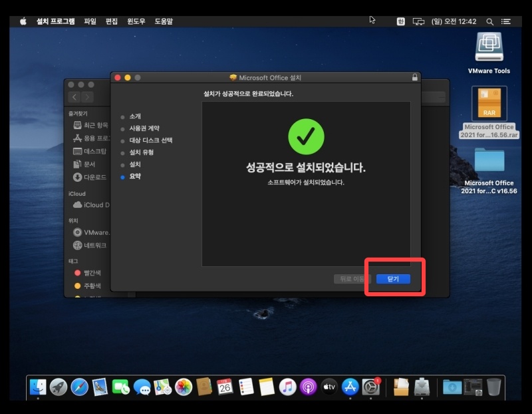Click 사용권 계약 step in installer sidebar
Screen dimensions: 532x414
coord(144,128)
